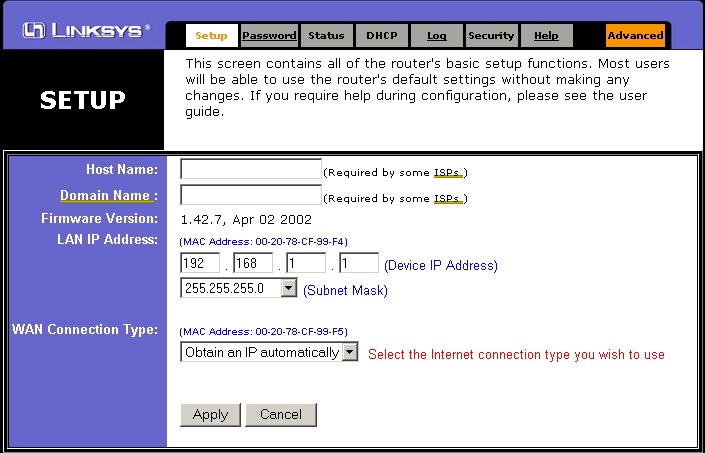The height and width of the screenshot is (453, 705).
Task: Click the Linksys logo
Action: tap(87, 31)
